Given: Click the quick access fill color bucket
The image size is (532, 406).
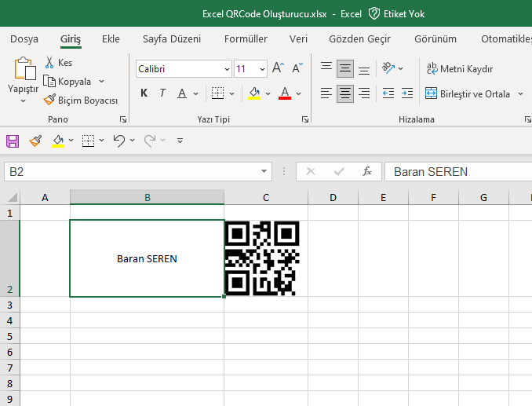Looking at the screenshot, I should click(x=58, y=141).
